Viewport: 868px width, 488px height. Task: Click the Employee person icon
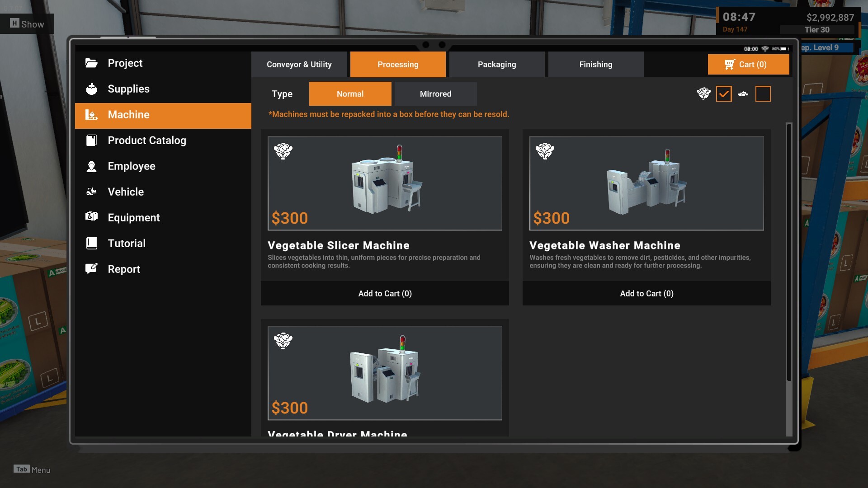91,166
